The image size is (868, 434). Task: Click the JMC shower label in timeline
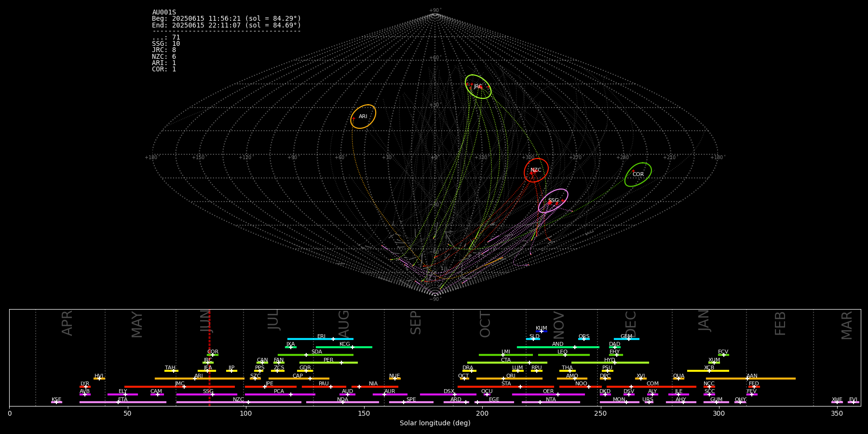point(179,384)
